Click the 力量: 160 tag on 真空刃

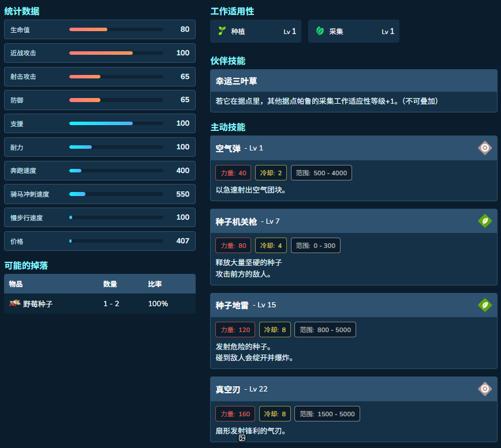(x=235, y=414)
